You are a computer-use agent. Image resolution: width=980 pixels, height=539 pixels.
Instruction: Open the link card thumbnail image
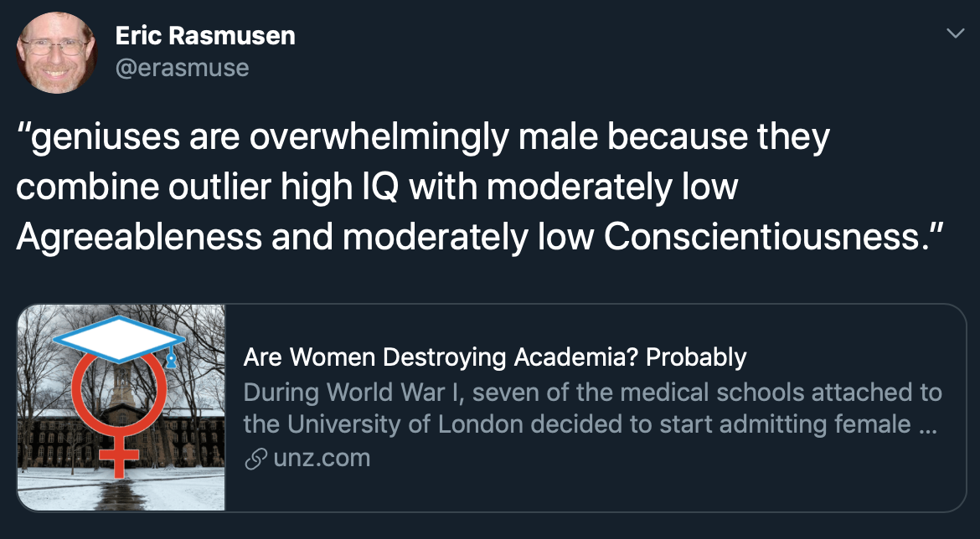coord(121,408)
